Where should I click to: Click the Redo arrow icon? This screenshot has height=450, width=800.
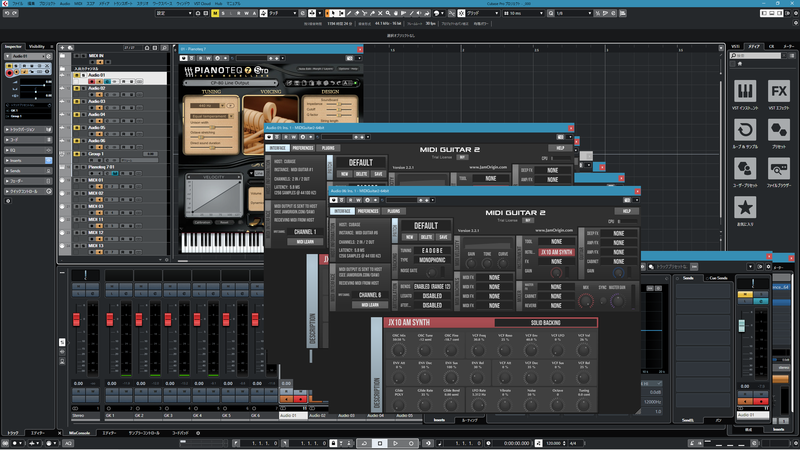click(15, 13)
